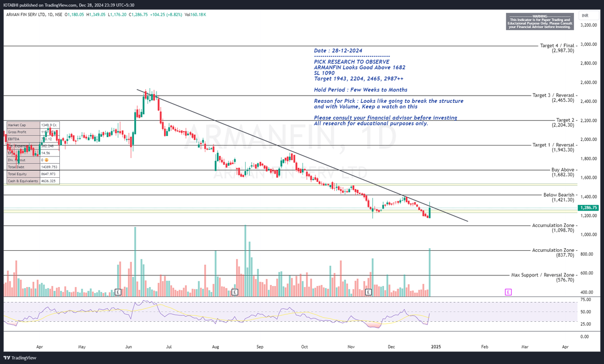Click the RSI 75.00 axis label
This screenshot has height=364, width=604.
[585, 299]
